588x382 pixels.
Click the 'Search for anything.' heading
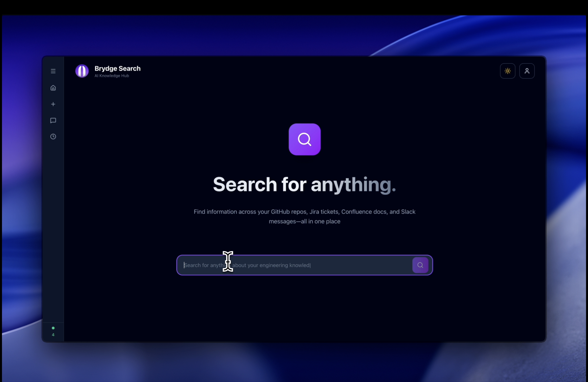[304, 185]
